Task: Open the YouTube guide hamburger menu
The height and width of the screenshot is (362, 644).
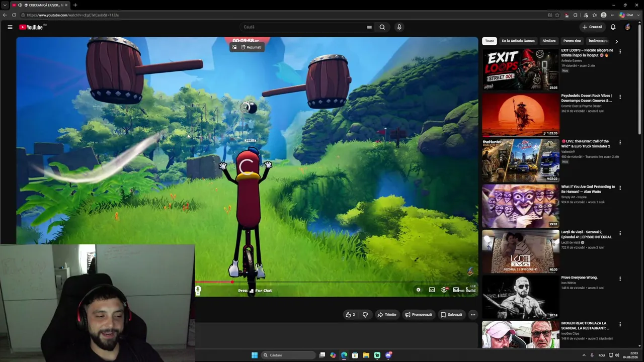Action: click(x=10, y=27)
